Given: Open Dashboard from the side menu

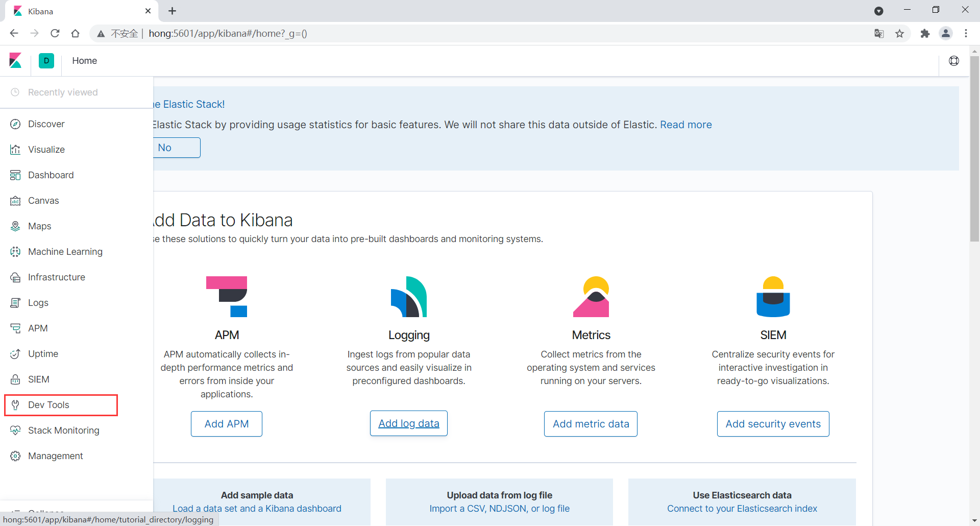Looking at the screenshot, I should pos(51,175).
